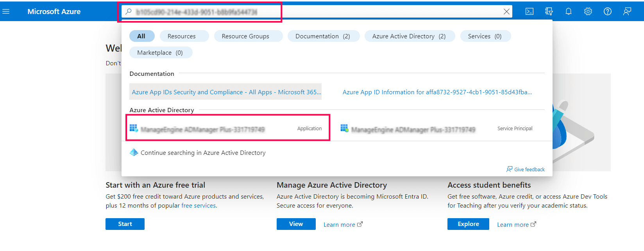Viewport: 644px width, 251px height.
Task: Open the portal settings gear
Action: pos(588,11)
